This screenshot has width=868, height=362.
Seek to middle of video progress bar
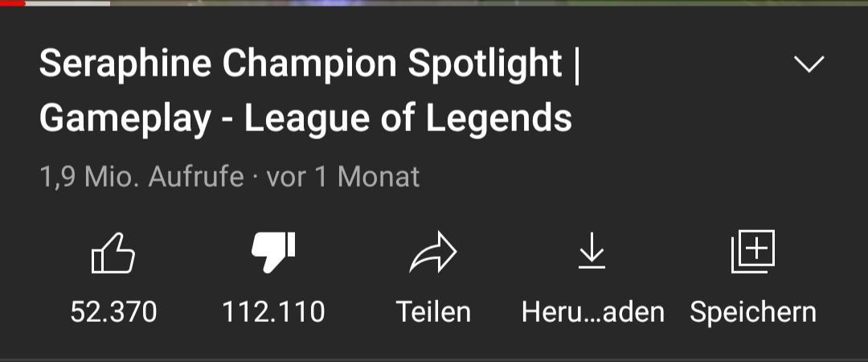(434, 2)
